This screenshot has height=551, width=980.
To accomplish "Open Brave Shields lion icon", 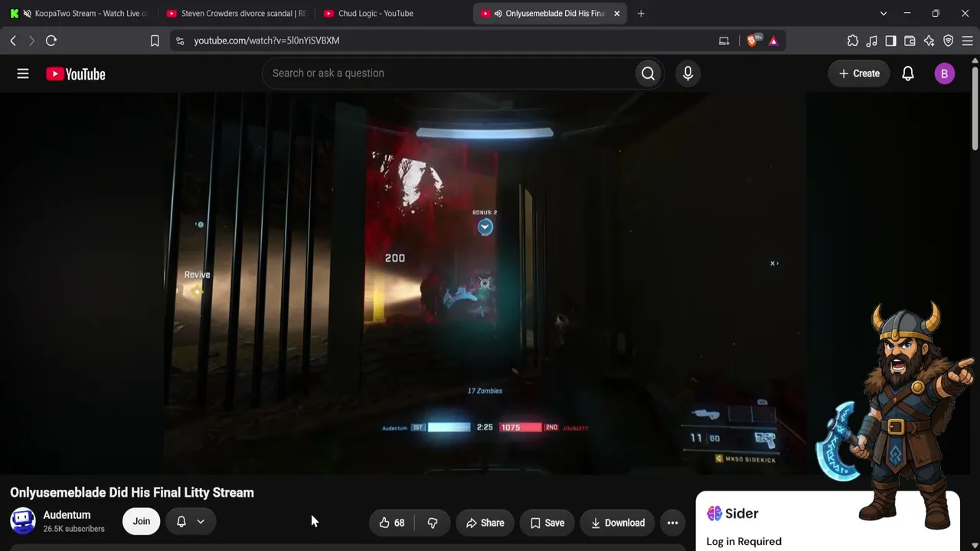I will click(753, 41).
